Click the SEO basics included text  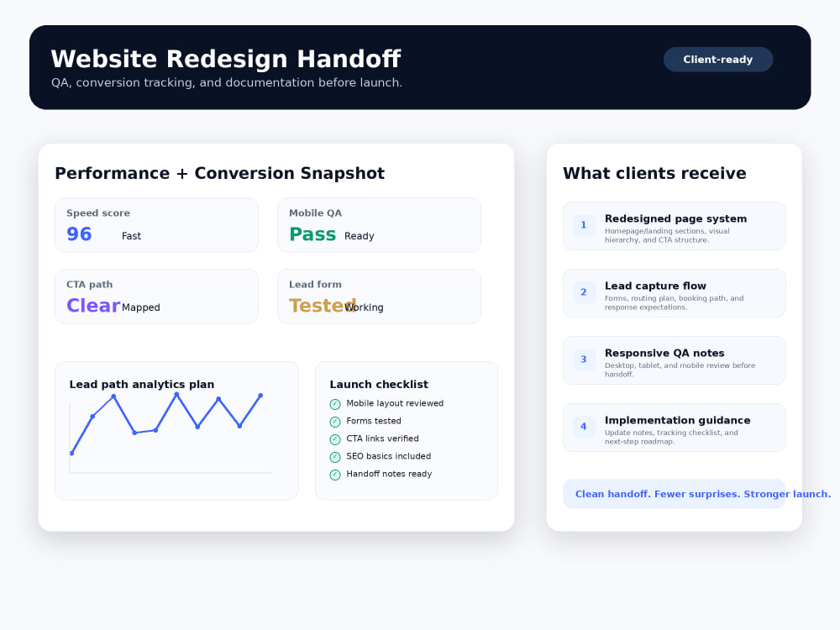[388, 456]
